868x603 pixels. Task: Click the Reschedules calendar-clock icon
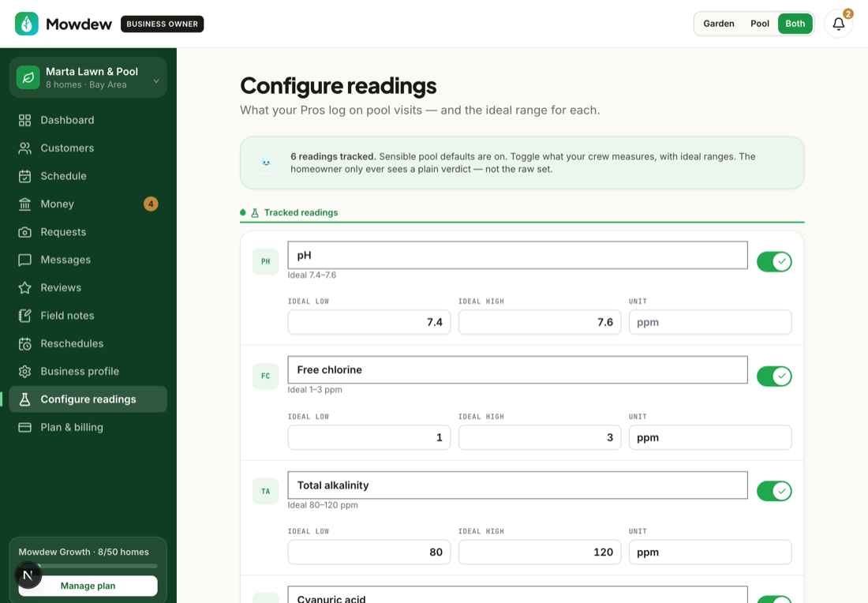point(25,344)
